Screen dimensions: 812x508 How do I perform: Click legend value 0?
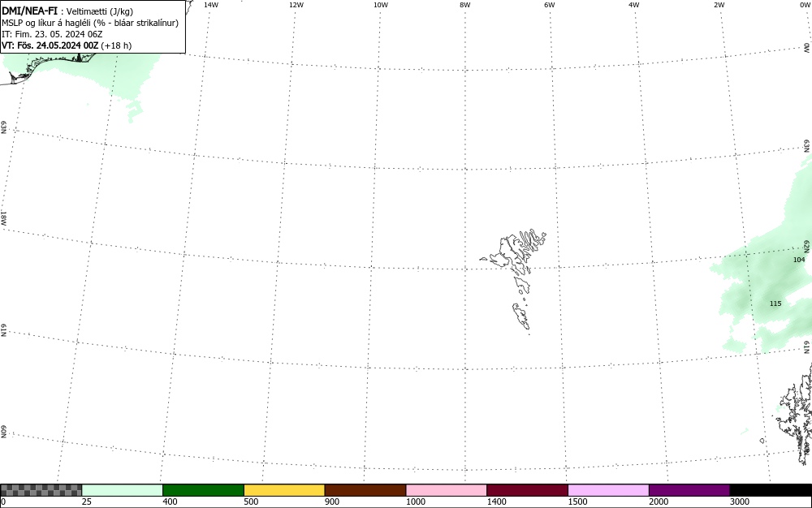click(3, 502)
